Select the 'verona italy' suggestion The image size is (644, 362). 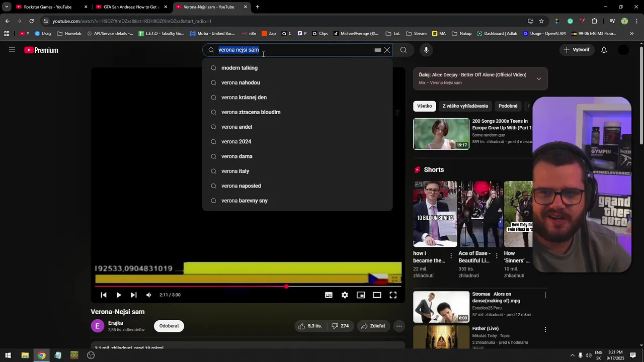coord(297,171)
